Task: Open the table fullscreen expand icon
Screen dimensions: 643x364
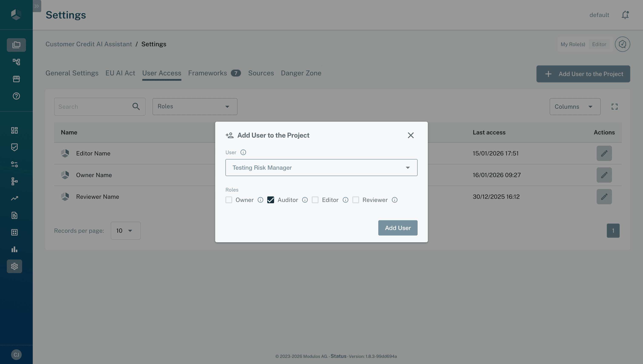Action: click(x=614, y=106)
